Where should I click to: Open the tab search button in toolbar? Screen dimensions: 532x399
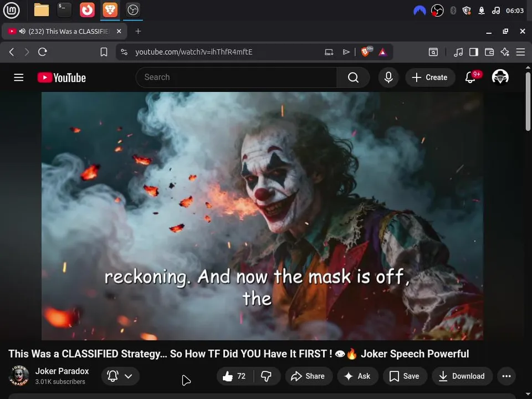coord(433,52)
